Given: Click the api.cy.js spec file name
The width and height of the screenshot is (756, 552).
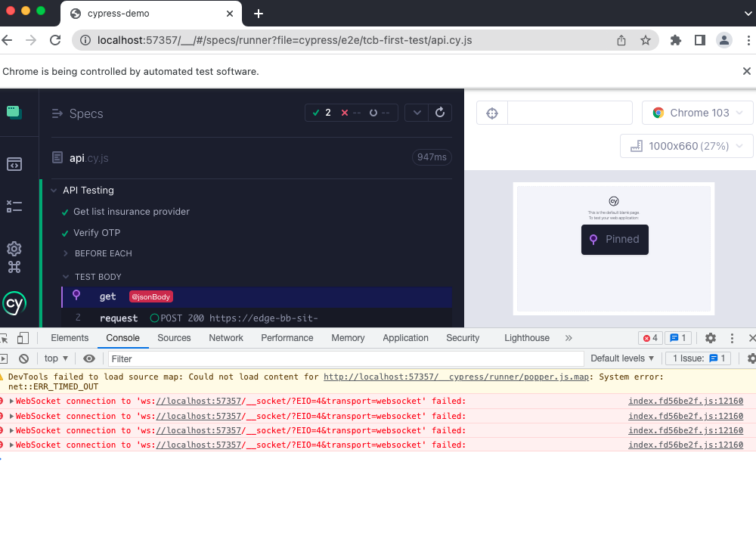Looking at the screenshot, I should point(88,158).
